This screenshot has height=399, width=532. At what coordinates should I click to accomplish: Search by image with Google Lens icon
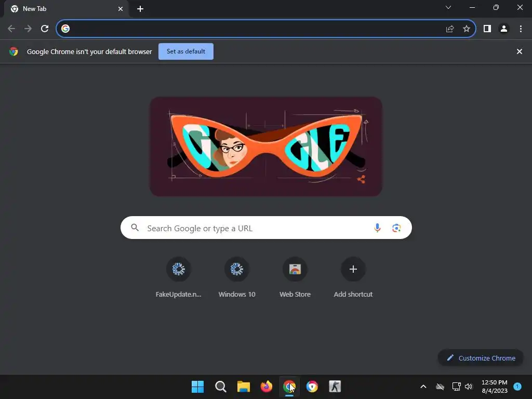(396, 228)
